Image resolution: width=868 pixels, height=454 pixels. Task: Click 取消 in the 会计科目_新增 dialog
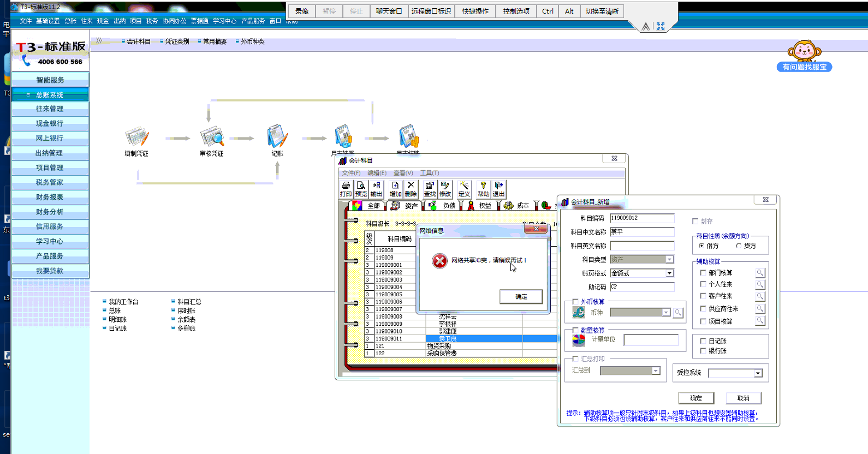[743, 398]
